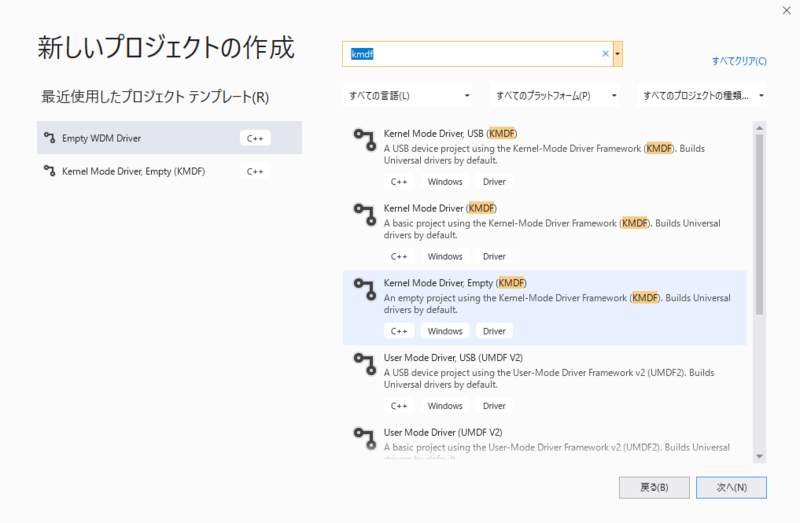Close the new project dialog
800x523 pixels.
coord(786,10)
